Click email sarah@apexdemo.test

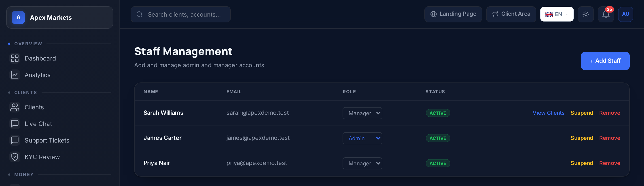pyautogui.click(x=258, y=113)
